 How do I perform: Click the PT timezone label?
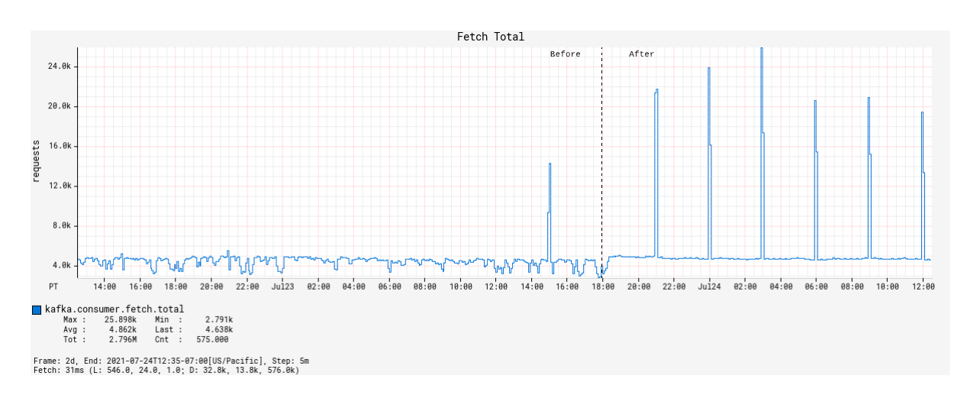coord(53,287)
